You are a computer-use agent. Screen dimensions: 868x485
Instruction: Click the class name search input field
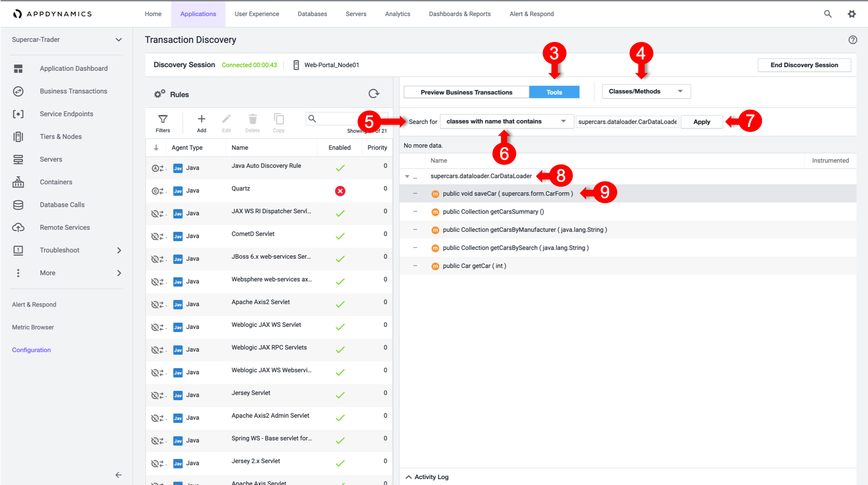pyautogui.click(x=627, y=122)
